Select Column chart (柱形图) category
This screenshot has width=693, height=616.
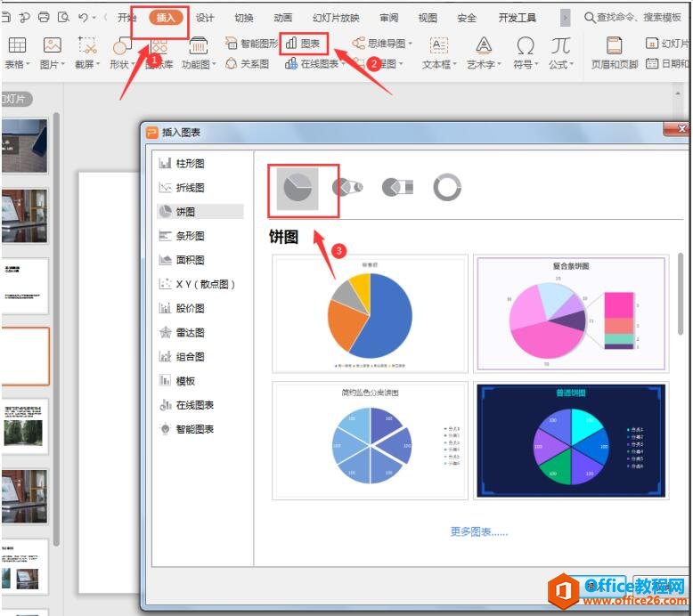(200, 164)
